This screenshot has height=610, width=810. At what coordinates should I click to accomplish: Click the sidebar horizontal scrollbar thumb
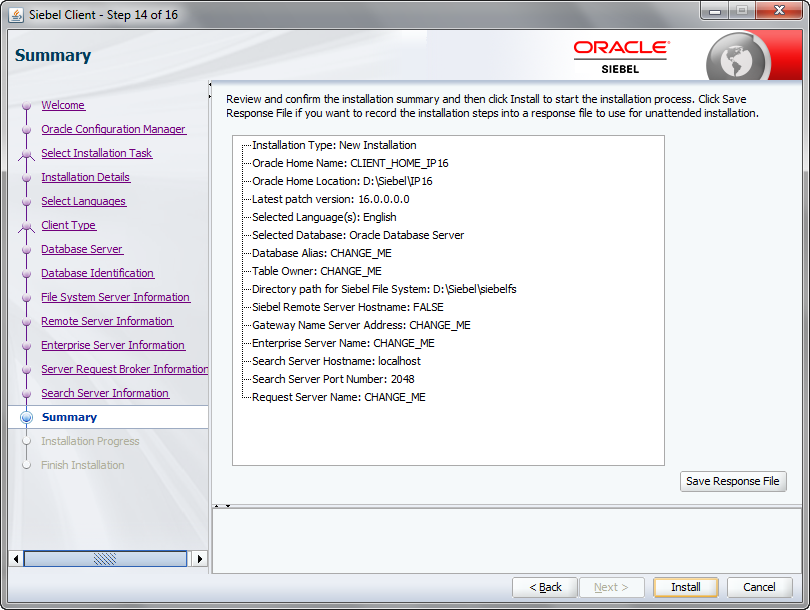105,558
